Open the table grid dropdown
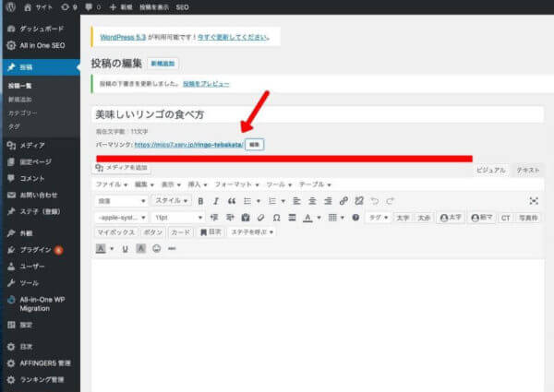The image size is (554, 392). coord(336,218)
